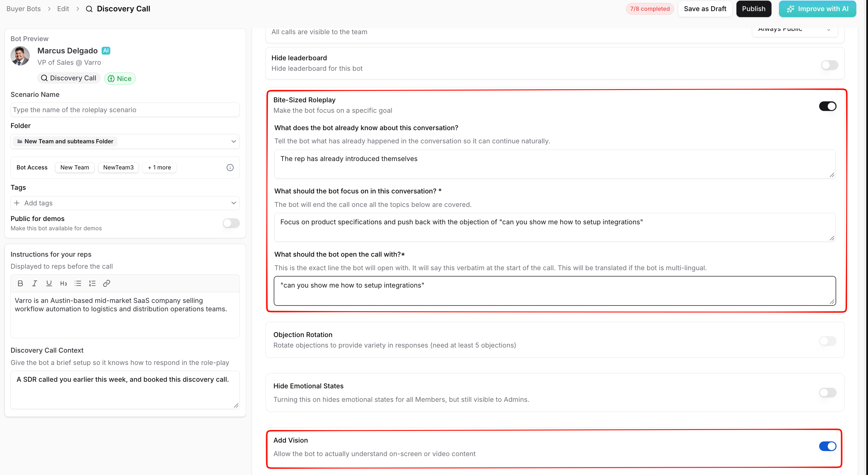Expand the Add tags dropdown

(125, 203)
